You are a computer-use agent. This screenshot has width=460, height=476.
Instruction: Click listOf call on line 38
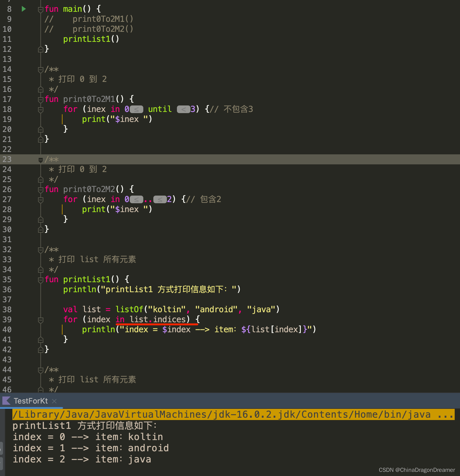pos(129,309)
